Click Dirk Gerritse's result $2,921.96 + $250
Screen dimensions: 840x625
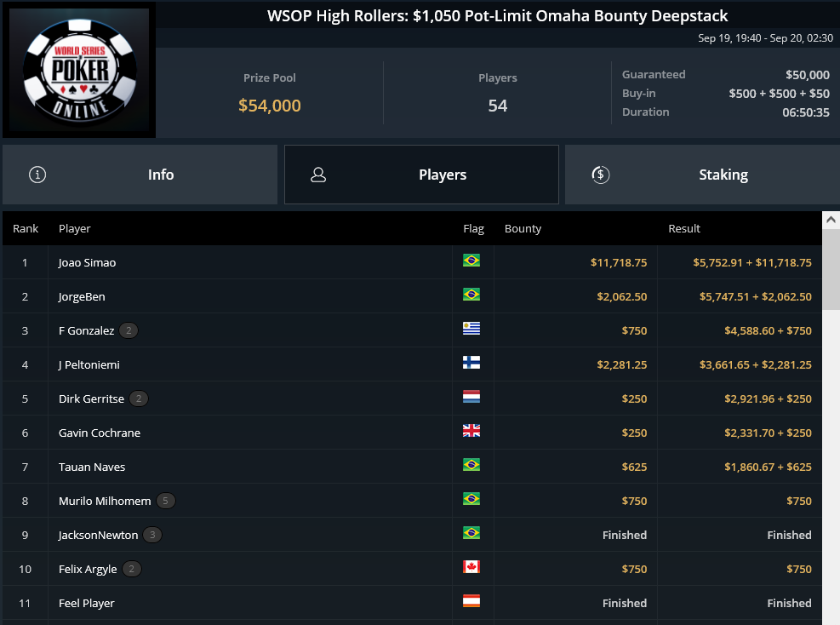pyautogui.click(x=768, y=399)
